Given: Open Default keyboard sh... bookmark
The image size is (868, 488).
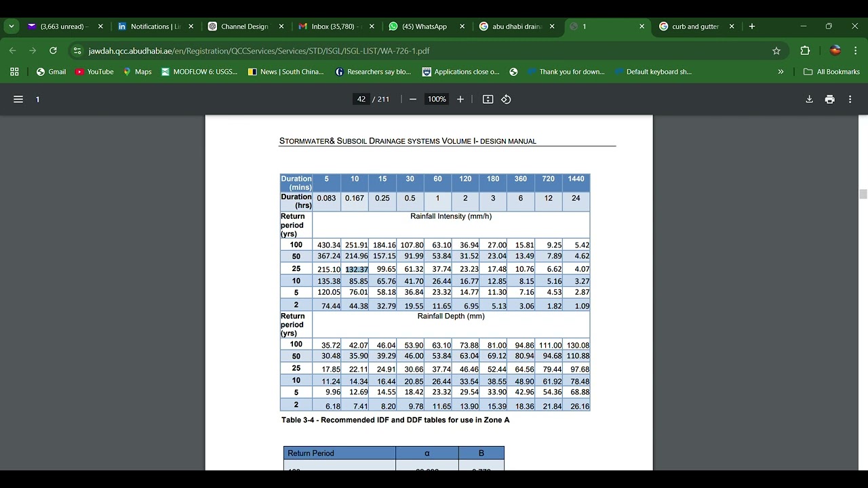Looking at the screenshot, I should (652, 72).
